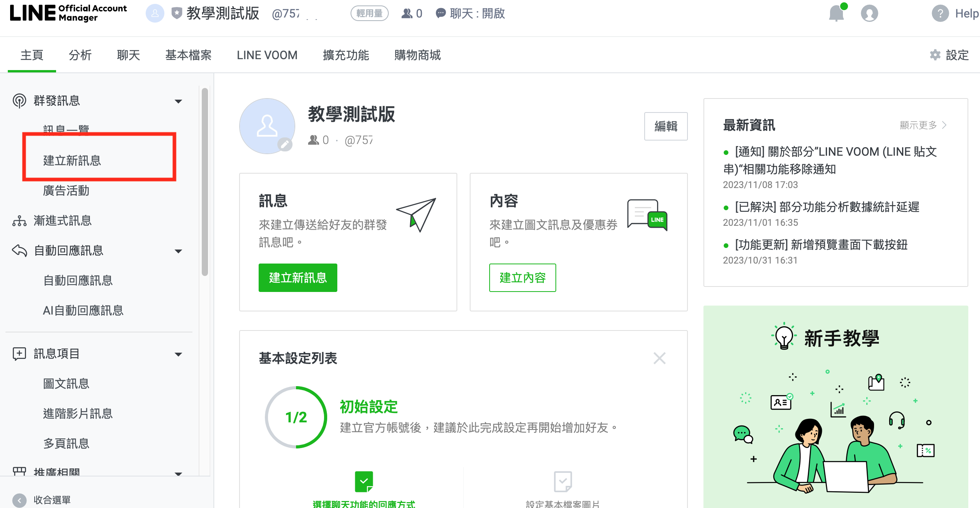The height and width of the screenshot is (508, 980).
Task: Switch to the 主頁 tab
Action: click(x=32, y=55)
